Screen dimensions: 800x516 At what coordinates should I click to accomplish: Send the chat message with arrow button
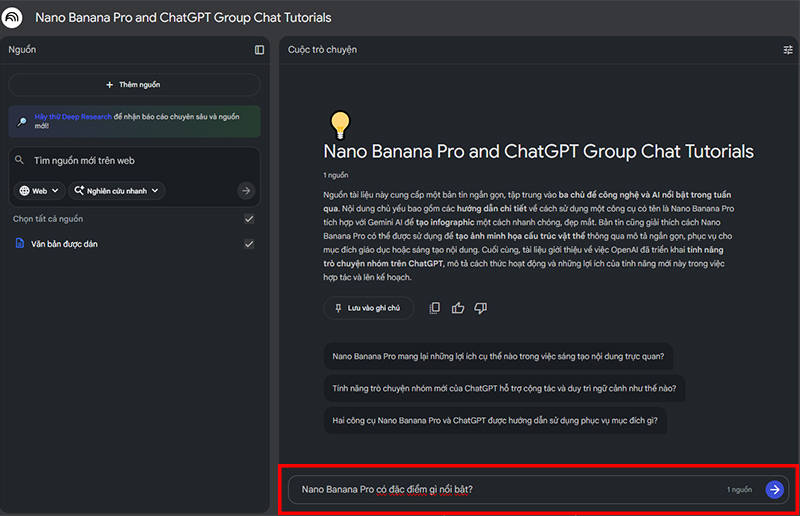coord(774,489)
